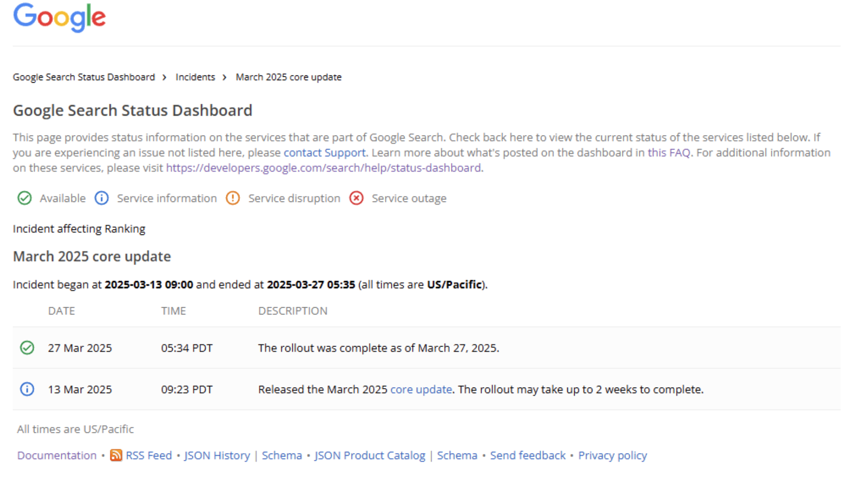The image size is (855, 504).
Task: Click the Google logo
Action: tap(60, 17)
